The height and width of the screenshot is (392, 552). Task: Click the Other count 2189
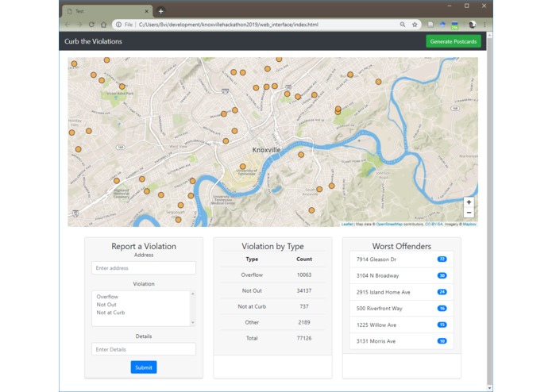point(304,322)
